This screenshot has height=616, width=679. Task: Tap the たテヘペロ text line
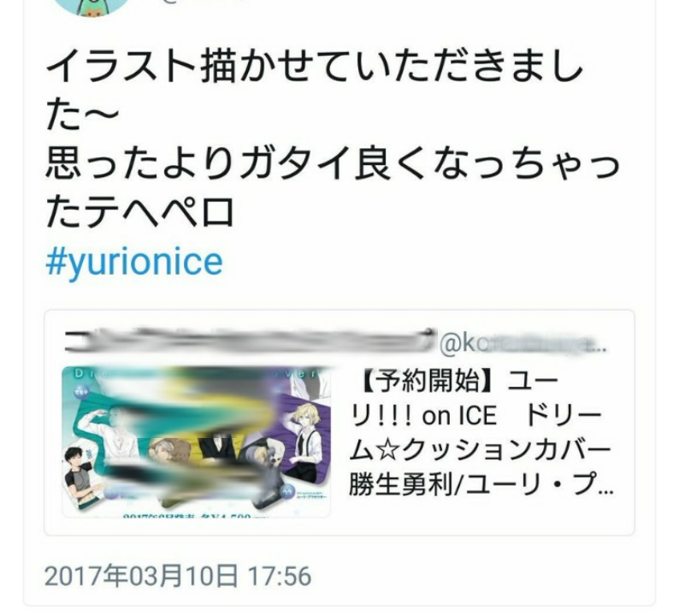(x=139, y=212)
